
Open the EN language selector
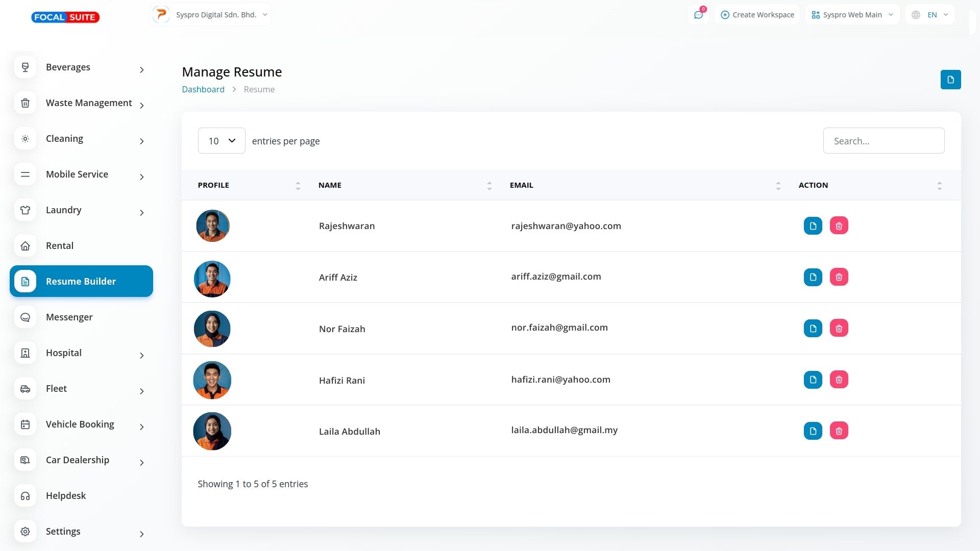pyautogui.click(x=930, y=15)
